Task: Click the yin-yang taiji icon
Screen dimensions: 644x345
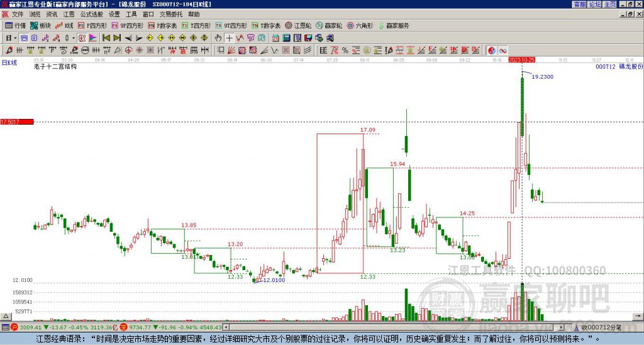Action: tap(492, 50)
